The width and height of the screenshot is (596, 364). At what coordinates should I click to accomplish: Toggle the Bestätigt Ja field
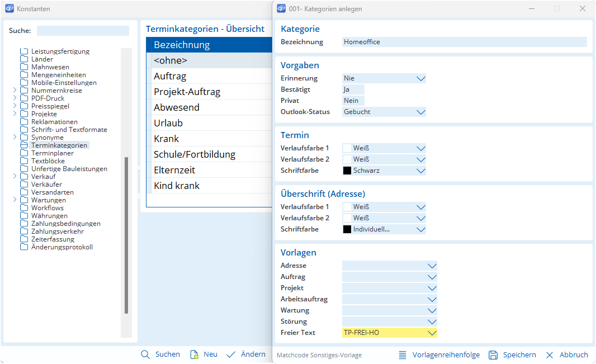pyautogui.click(x=353, y=89)
